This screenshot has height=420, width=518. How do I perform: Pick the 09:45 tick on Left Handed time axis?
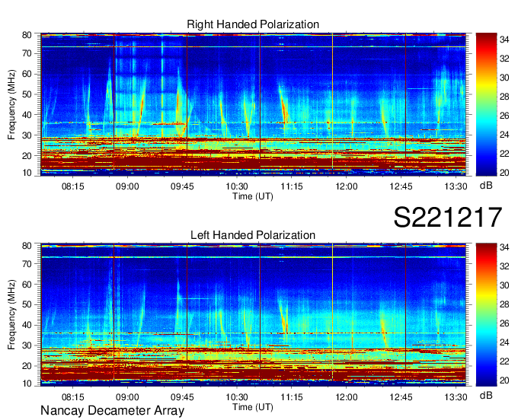[x=182, y=397]
